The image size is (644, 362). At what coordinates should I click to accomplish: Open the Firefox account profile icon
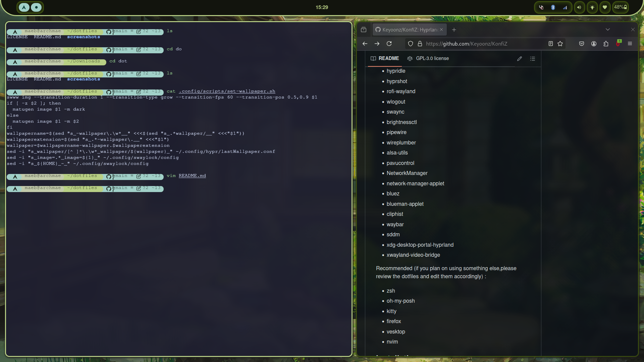coord(594,44)
